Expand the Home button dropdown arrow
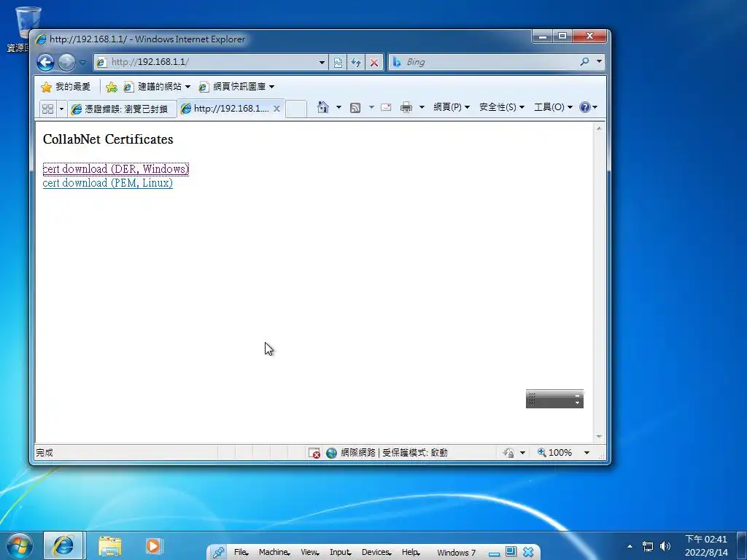 (x=338, y=107)
